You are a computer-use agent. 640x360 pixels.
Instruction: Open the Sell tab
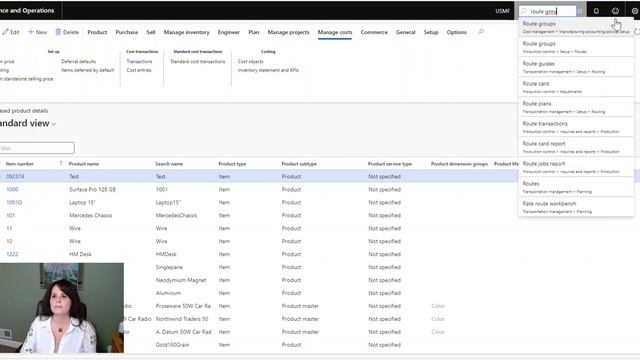click(151, 32)
